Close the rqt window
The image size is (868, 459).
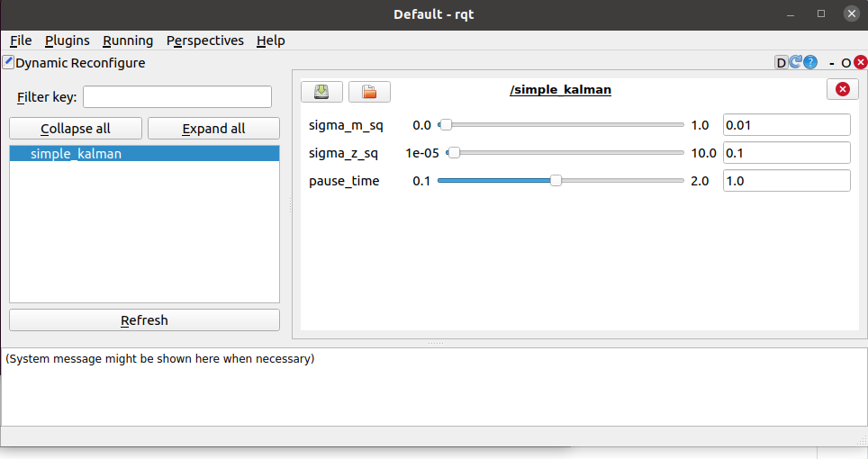coord(852,13)
